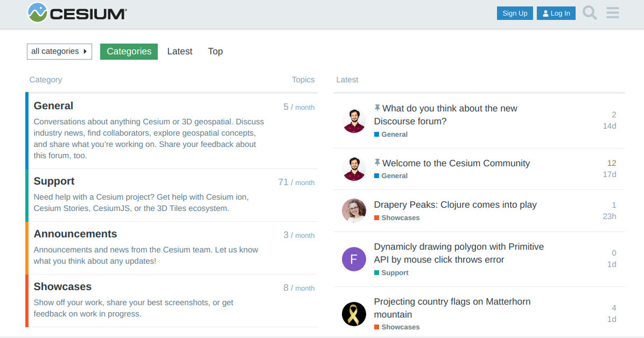Switch to the Top tab
This screenshot has height=338, width=644.
click(x=215, y=51)
